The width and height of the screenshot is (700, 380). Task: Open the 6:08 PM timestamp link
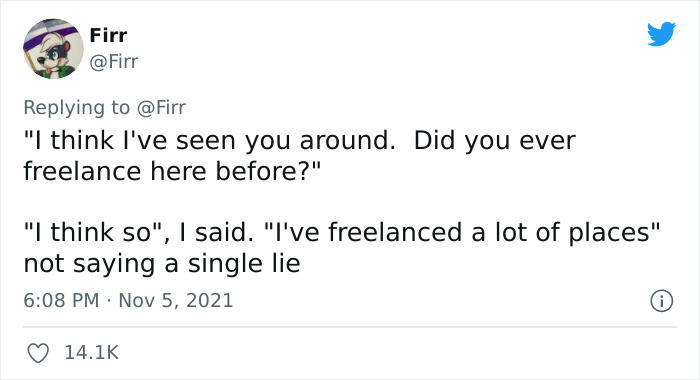(x=61, y=300)
